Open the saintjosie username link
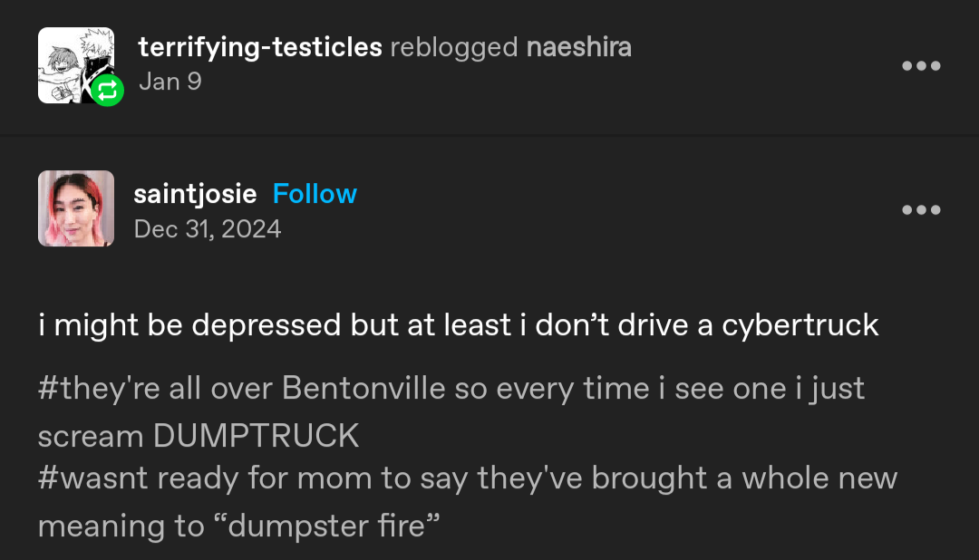Image resolution: width=979 pixels, height=560 pixels. (x=195, y=194)
